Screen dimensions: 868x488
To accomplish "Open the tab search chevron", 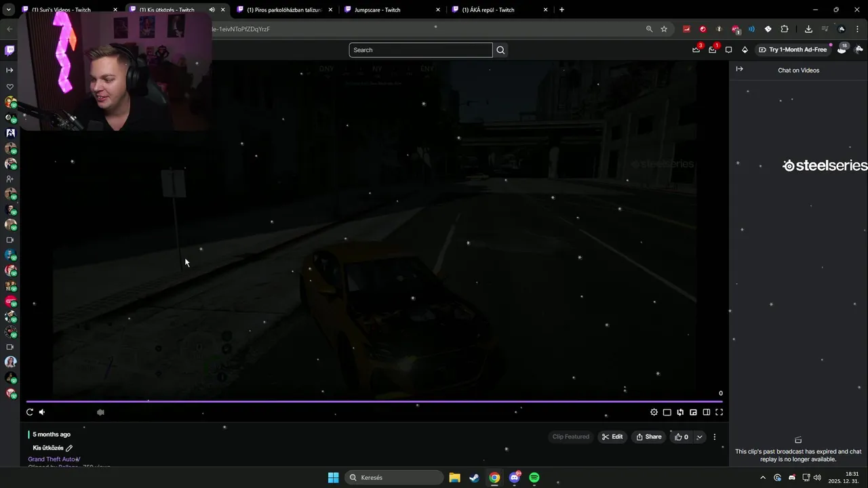I will point(9,9).
